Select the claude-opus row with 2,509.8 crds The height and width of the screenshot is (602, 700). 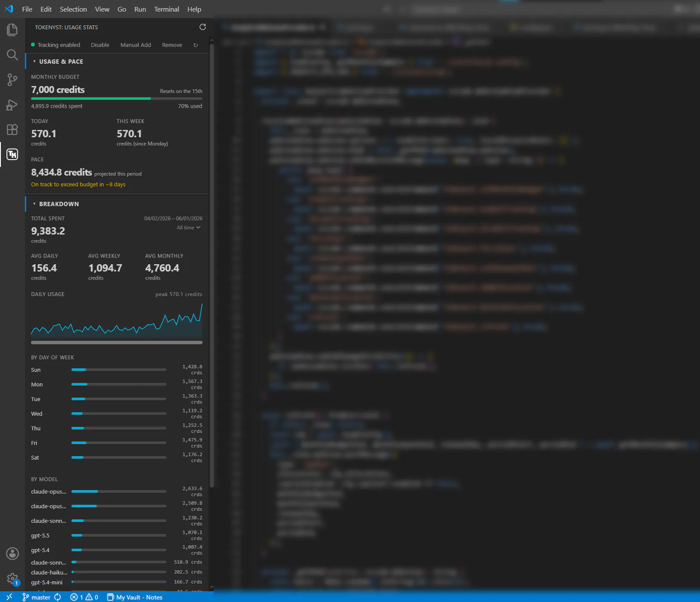pyautogui.click(x=117, y=506)
